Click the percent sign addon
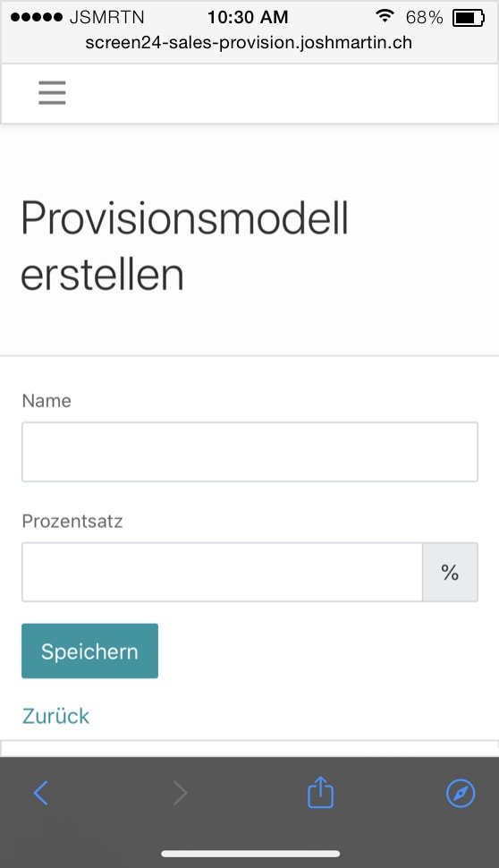This screenshot has width=499, height=868. (450, 572)
